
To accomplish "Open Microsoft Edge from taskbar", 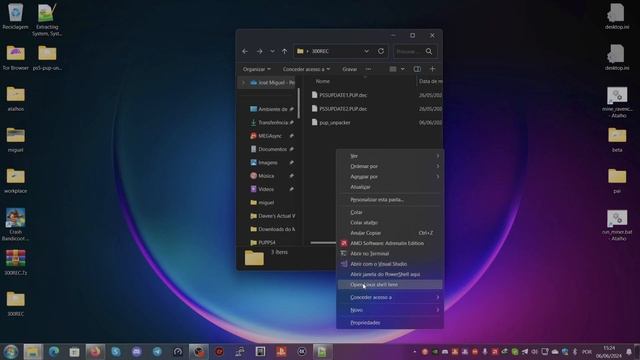I will 53,352.
